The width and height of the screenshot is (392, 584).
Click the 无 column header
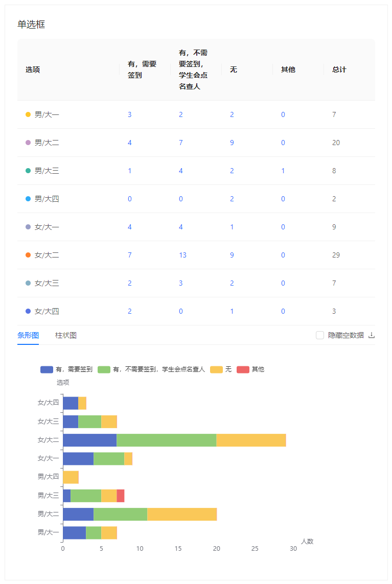coord(233,69)
